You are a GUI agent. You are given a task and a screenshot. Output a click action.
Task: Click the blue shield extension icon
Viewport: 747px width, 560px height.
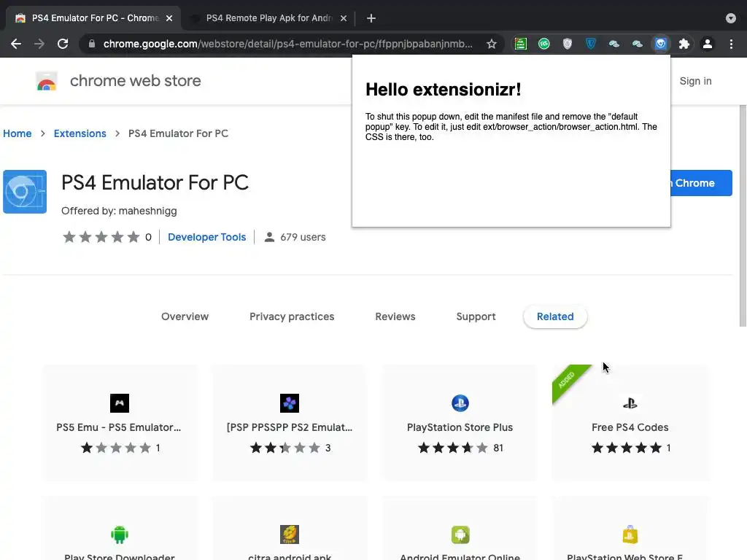591,44
